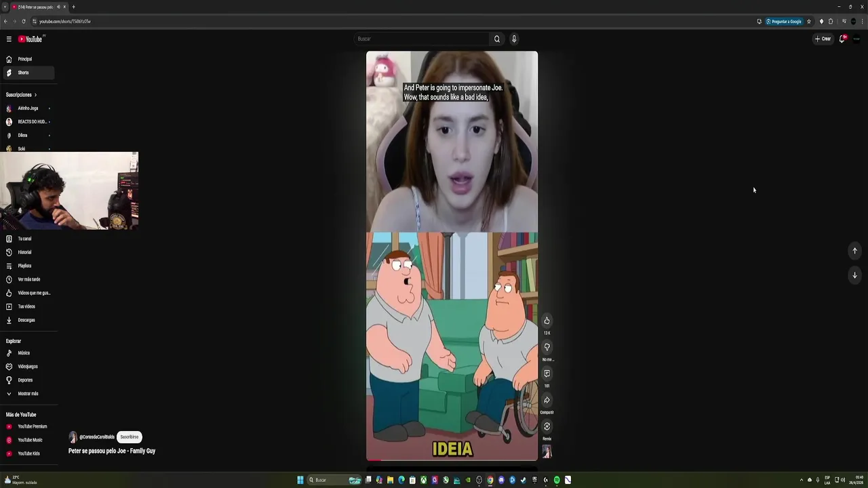Go to next Short with down arrow

(854, 275)
